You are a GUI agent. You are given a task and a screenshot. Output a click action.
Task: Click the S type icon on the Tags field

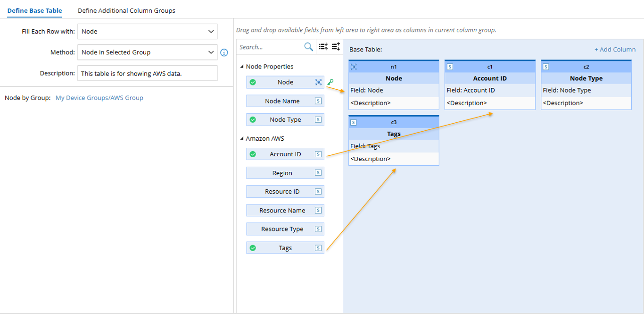click(318, 247)
